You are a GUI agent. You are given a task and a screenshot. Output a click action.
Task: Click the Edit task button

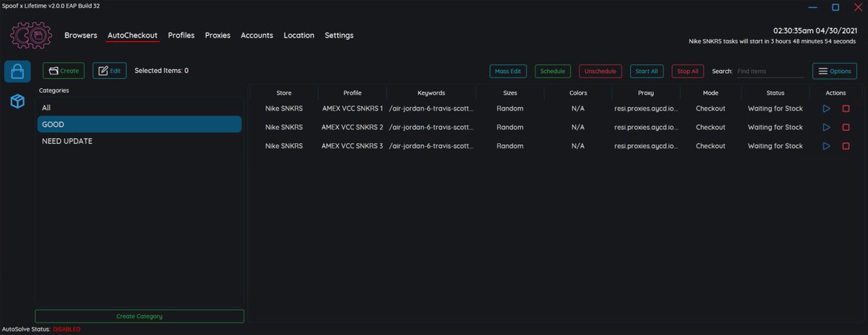(x=109, y=71)
